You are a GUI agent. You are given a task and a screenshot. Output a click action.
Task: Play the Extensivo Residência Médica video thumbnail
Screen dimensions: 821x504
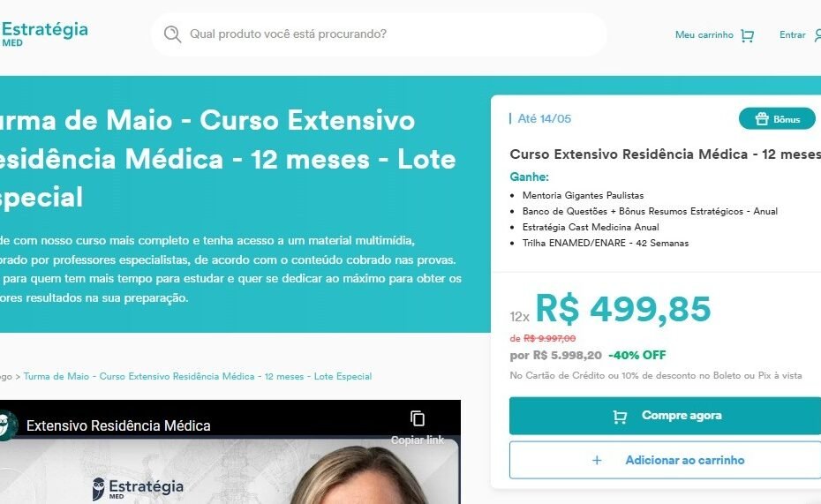pos(230,471)
